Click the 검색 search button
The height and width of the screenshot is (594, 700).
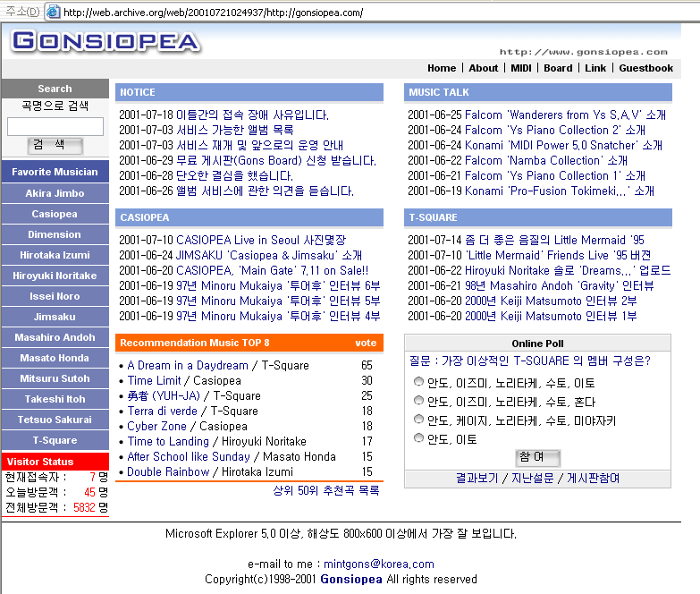pyautogui.click(x=55, y=145)
